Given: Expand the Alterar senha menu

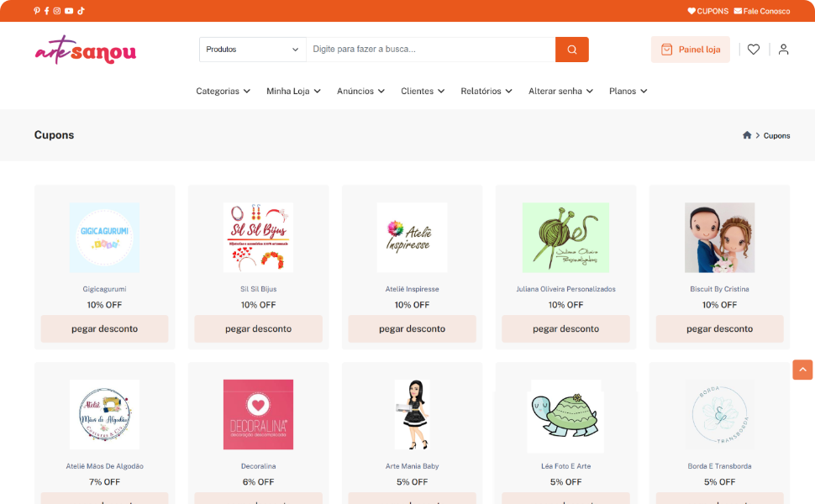Looking at the screenshot, I should click(x=560, y=91).
